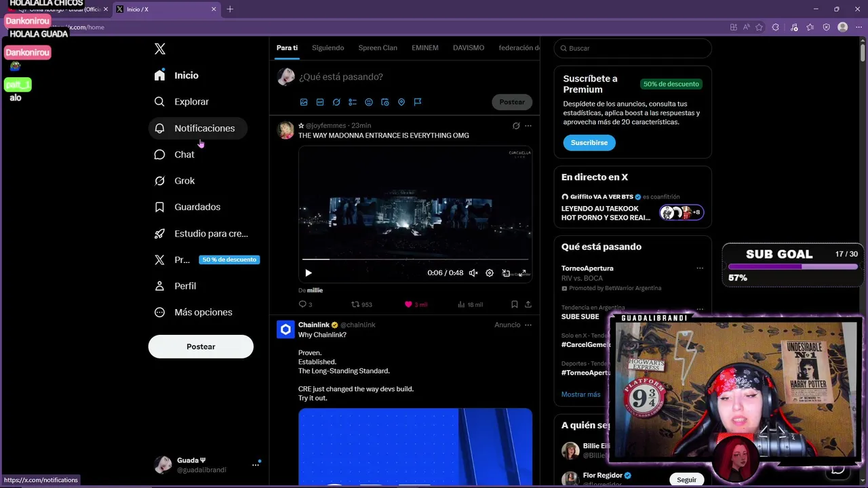View analytics 18 mil on joyfemmes post
The width and height of the screenshot is (868, 488).
(470, 304)
